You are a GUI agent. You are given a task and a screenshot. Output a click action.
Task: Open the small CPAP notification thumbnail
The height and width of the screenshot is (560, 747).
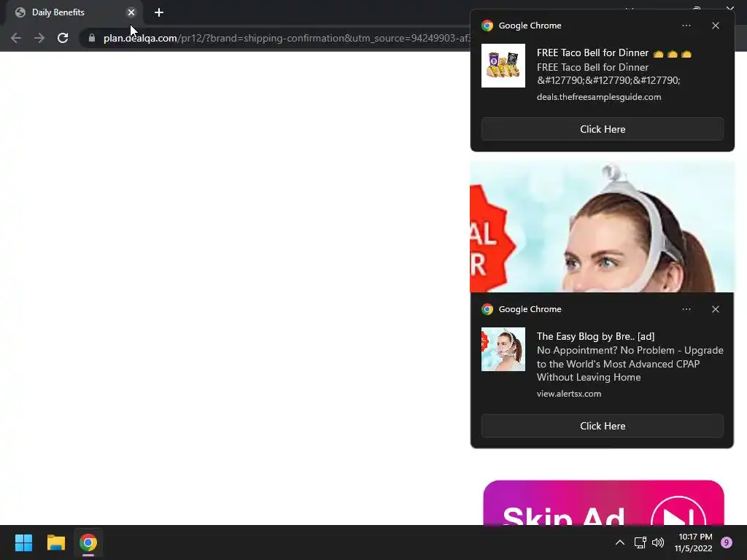pyautogui.click(x=503, y=349)
